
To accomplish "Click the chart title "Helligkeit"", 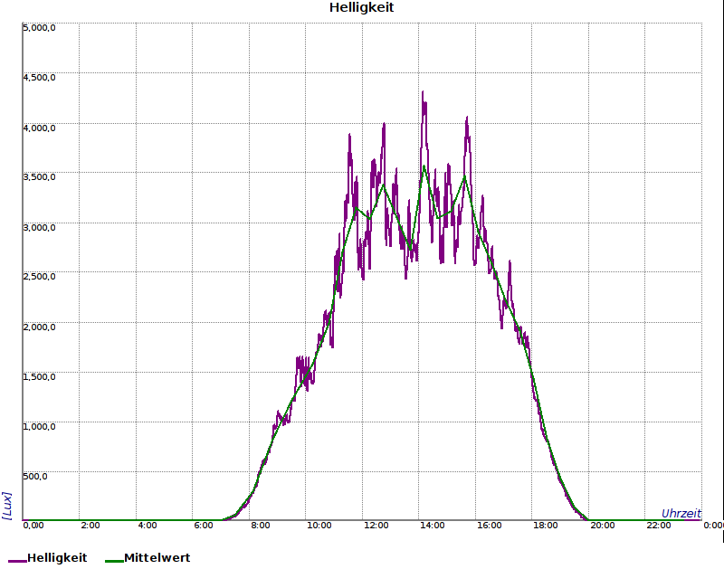I will pos(361,7).
